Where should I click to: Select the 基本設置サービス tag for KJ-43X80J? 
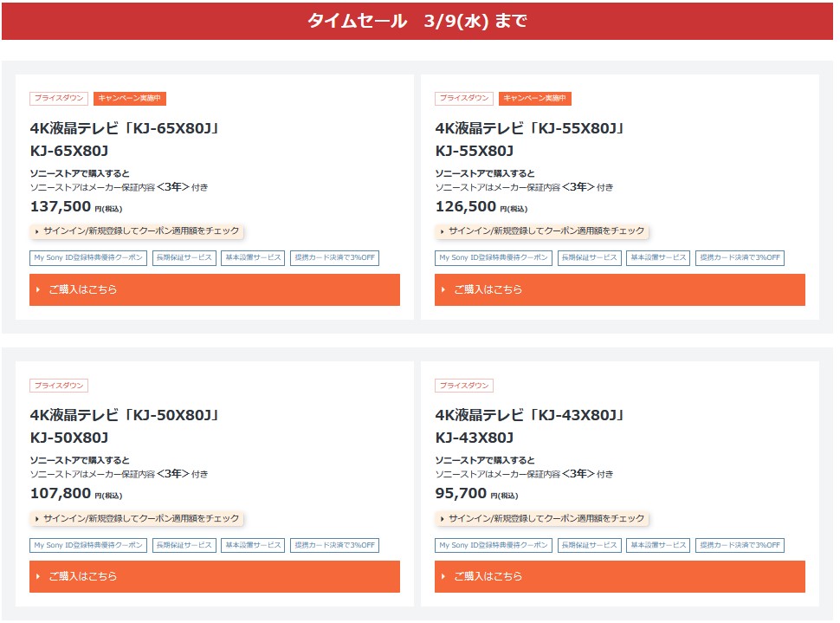pyautogui.click(x=658, y=545)
